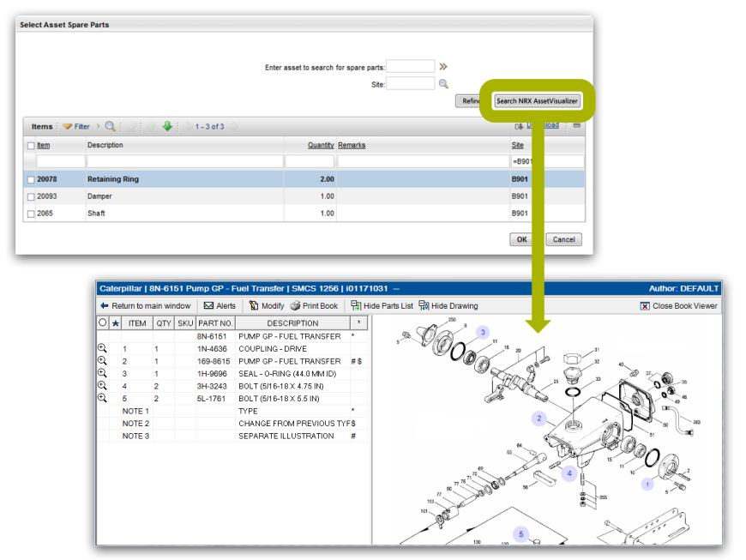Click the circle column header in parts list
The image size is (746, 560).
point(102,322)
